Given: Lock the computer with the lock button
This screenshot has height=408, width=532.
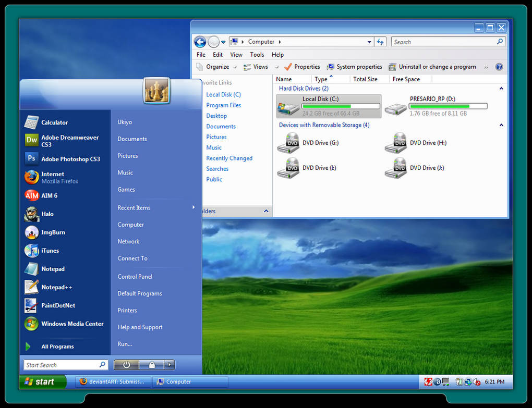Looking at the screenshot, I should (152, 365).
